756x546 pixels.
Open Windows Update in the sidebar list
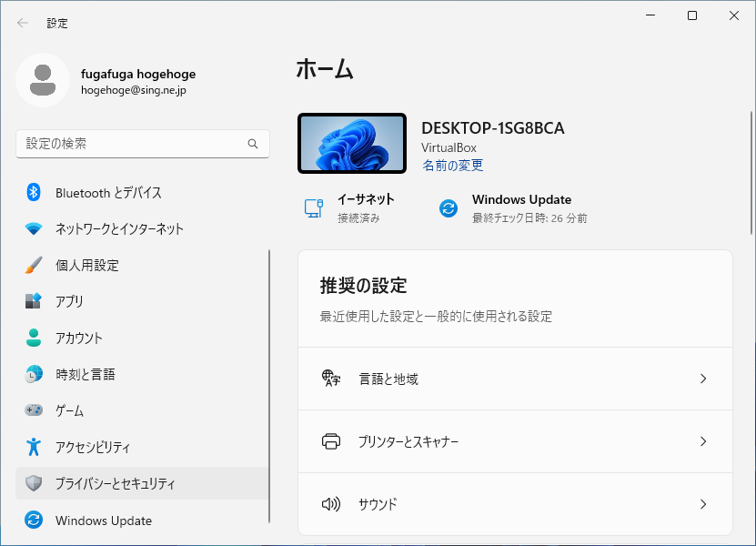point(104,521)
